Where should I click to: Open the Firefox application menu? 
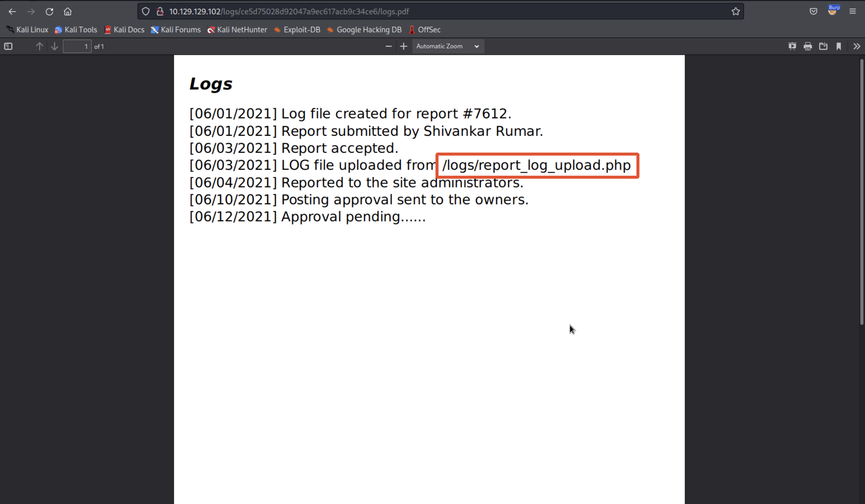point(852,11)
